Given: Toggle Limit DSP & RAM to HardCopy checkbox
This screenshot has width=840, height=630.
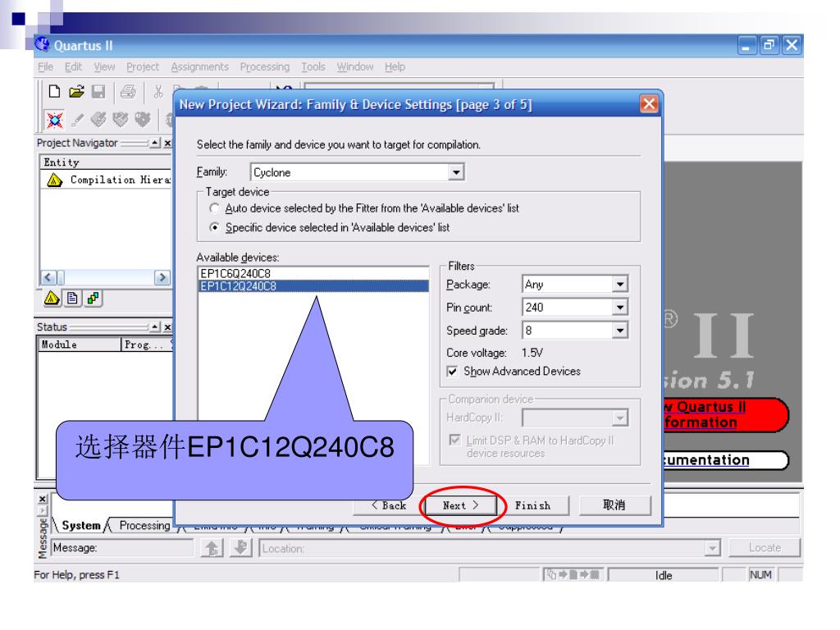Looking at the screenshot, I should [454, 440].
